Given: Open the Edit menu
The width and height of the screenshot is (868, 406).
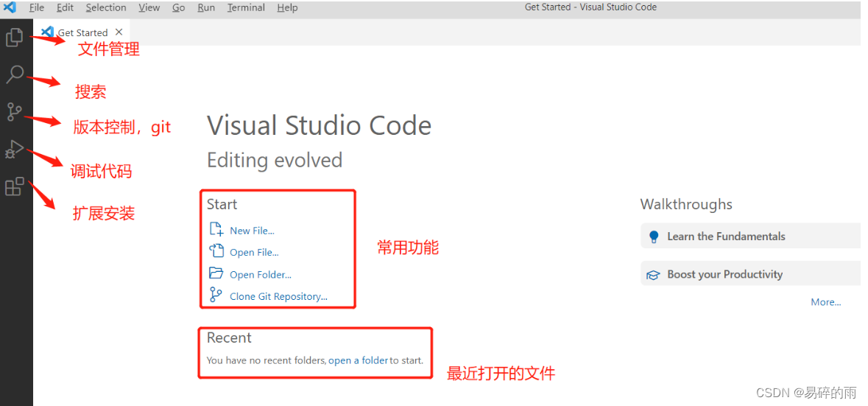Looking at the screenshot, I should tap(65, 8).
